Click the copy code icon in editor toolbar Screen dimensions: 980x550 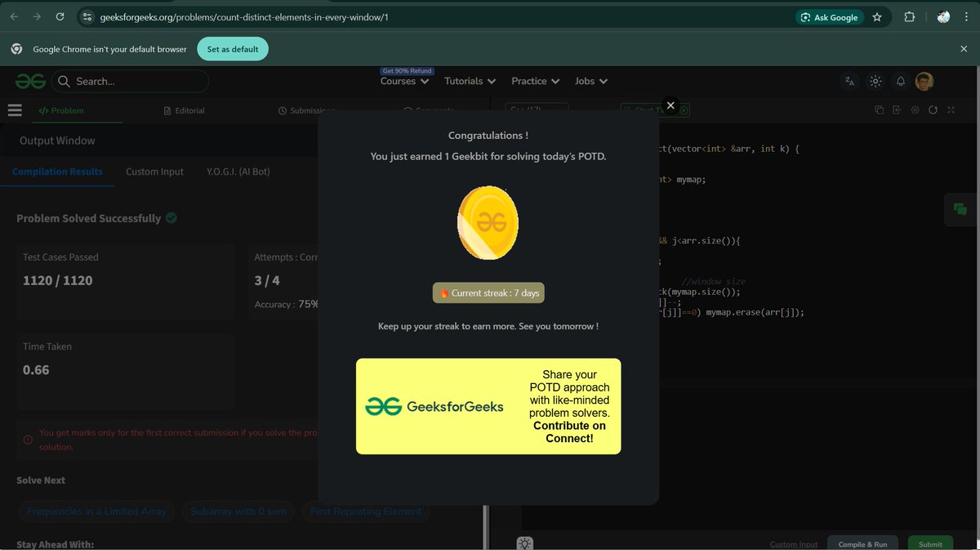pos(879,110)
